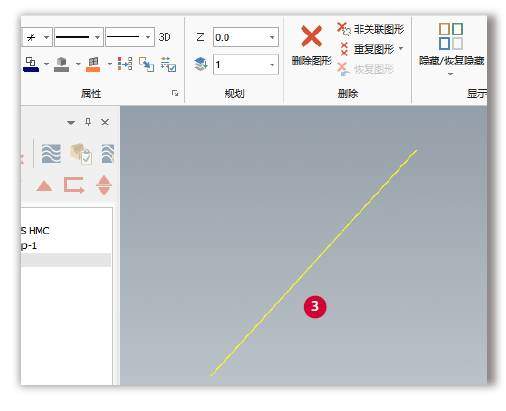Click the layers stack icon

pos(201,64)
